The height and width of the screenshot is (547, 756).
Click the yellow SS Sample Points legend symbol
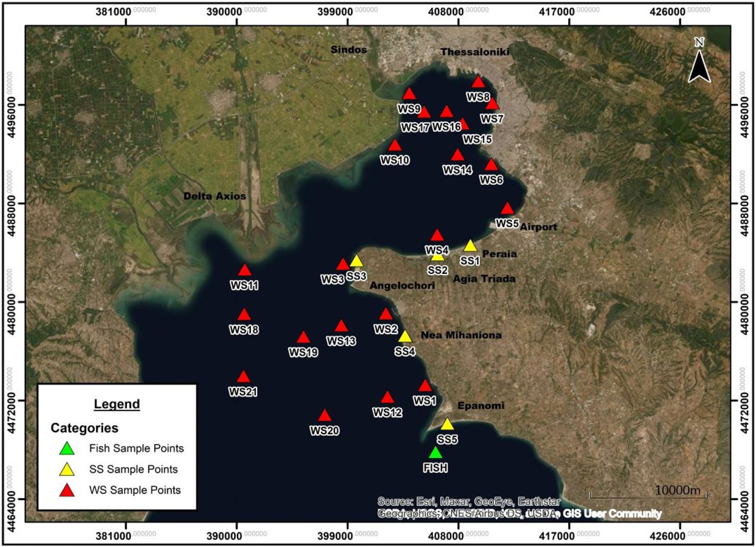pyautogui.click(x=67, y=470)
